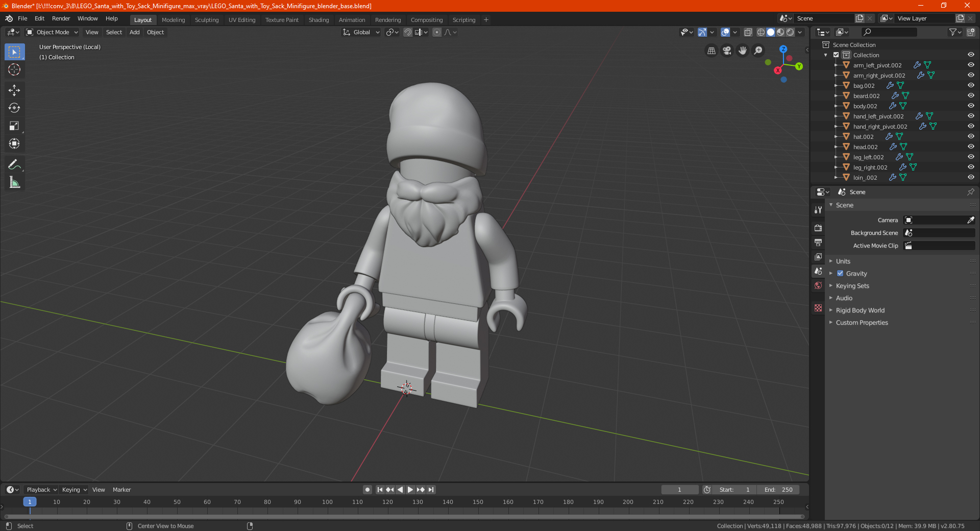The image size is (980, 531).
Task: Hide leg_right.002 in the outliner
Action: tap(970, 167)
